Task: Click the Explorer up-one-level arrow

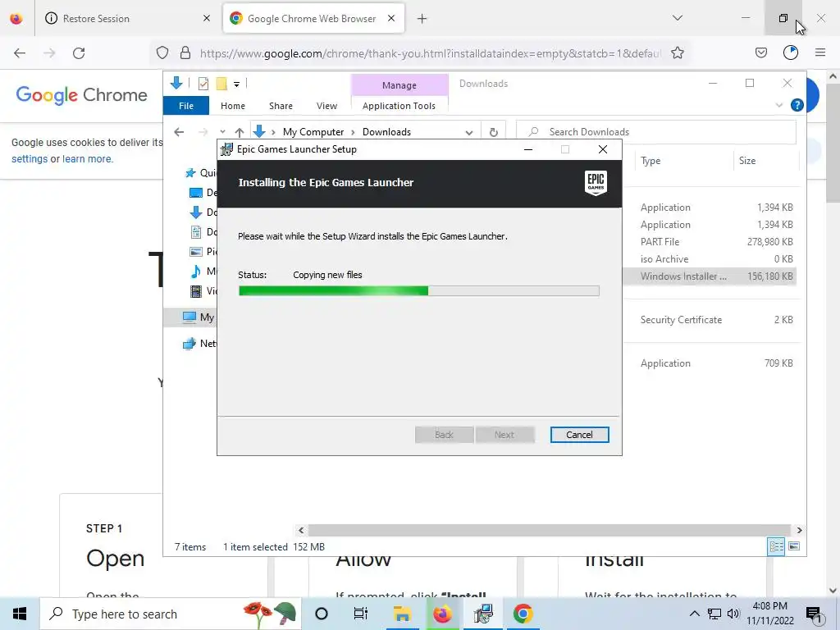Action: tap(240, 132)
